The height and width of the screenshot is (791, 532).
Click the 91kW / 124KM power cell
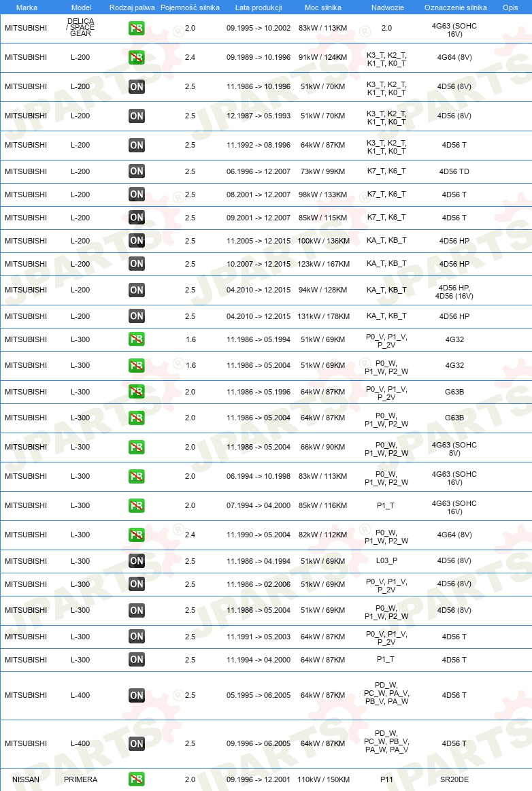[323, 58]
